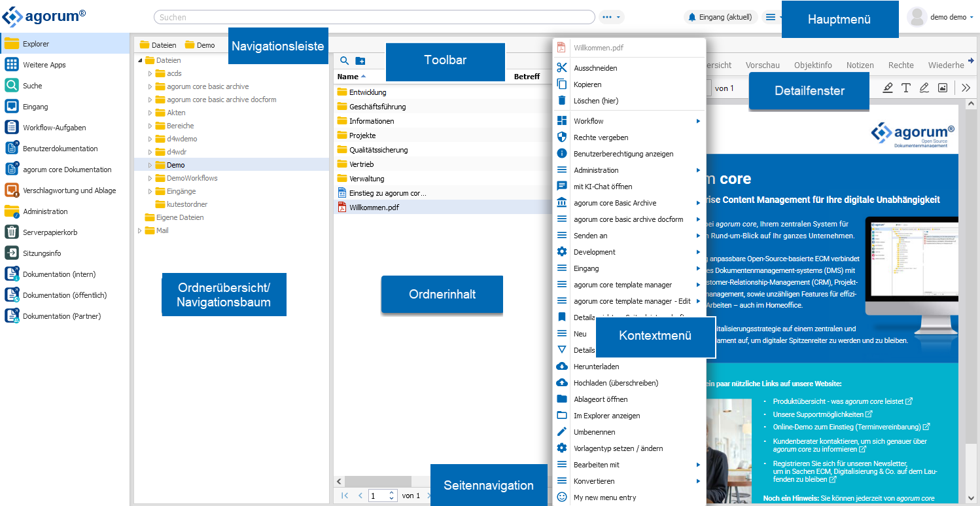Open the Suche sidebar entry
980x506 pixels.
pyautogui.click(x=64, y=86)
